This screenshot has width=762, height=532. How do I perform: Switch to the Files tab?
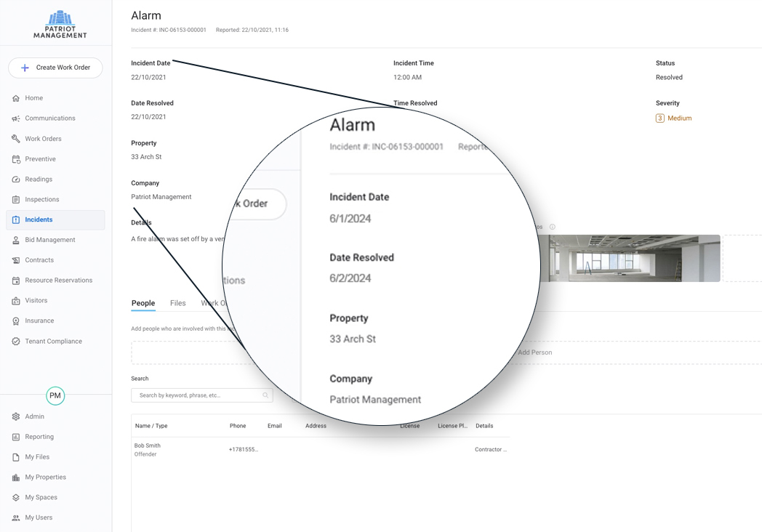(177, 303)
